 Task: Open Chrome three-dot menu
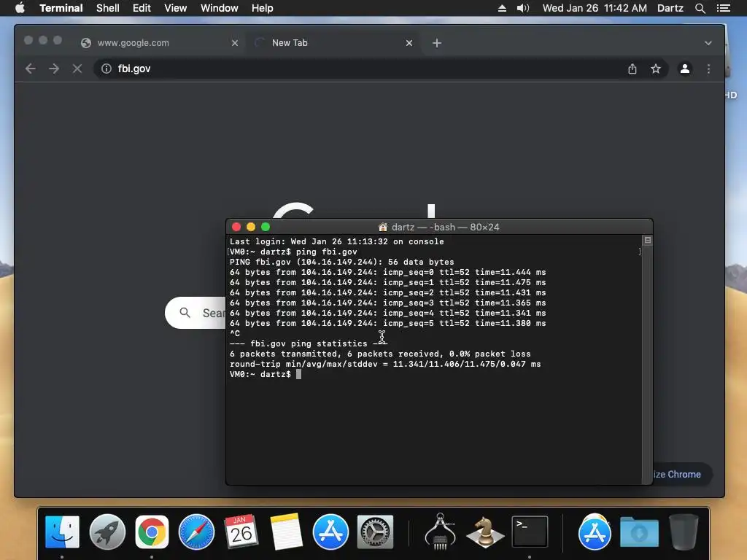coord(708,69)
